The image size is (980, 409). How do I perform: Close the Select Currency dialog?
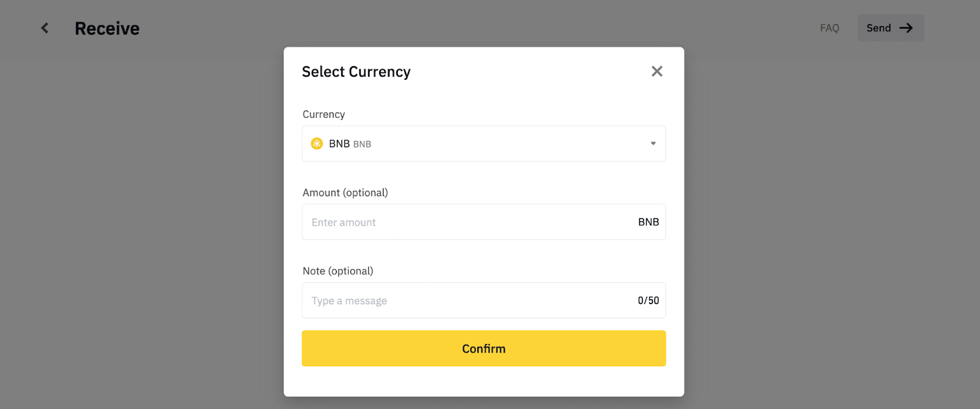657,72
